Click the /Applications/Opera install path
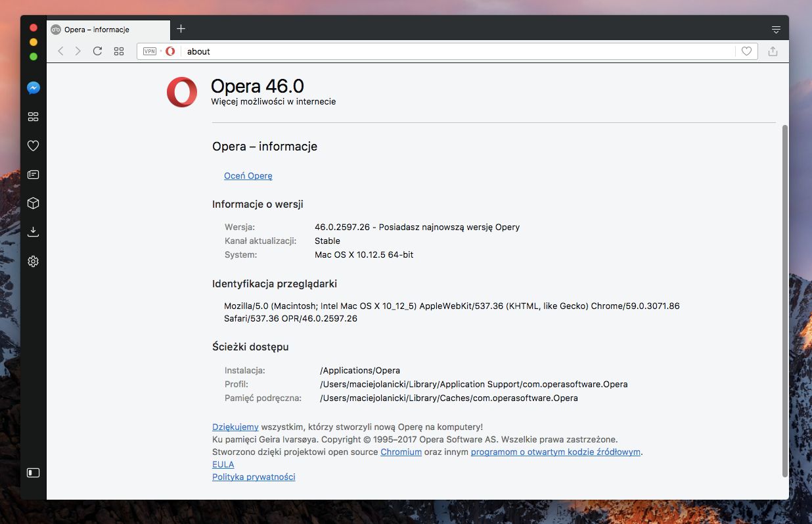This screenshot has width=812, height=524. pos(360,370)
